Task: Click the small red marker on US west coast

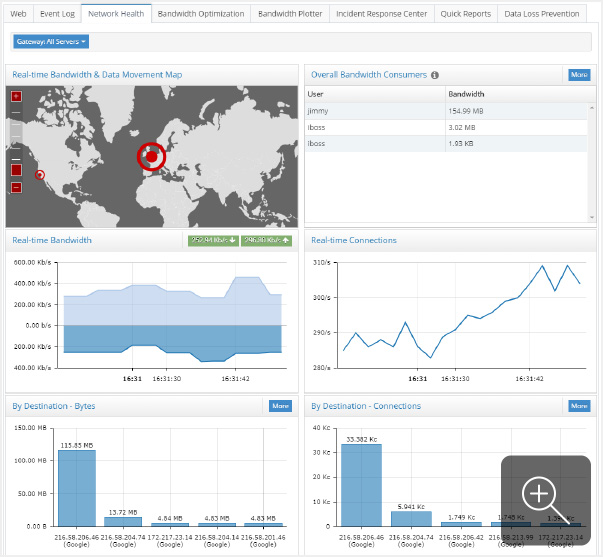Action: click(40, 175)
